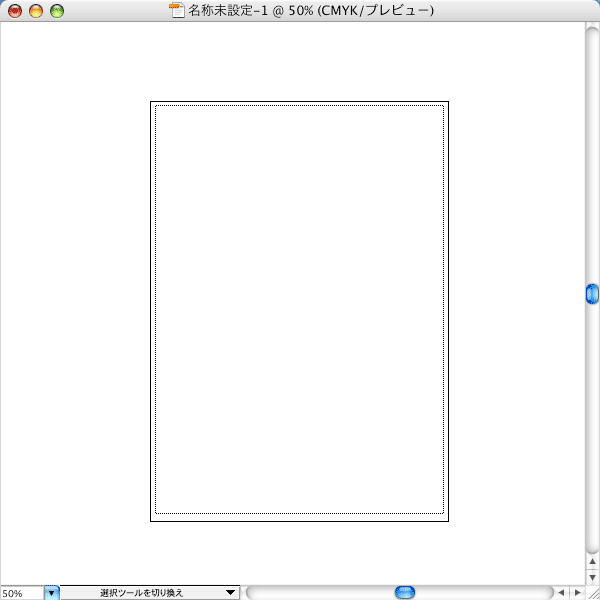Click the scroll right arrow
This screenshot has height=600, width=600.
(x=578, y=592)
